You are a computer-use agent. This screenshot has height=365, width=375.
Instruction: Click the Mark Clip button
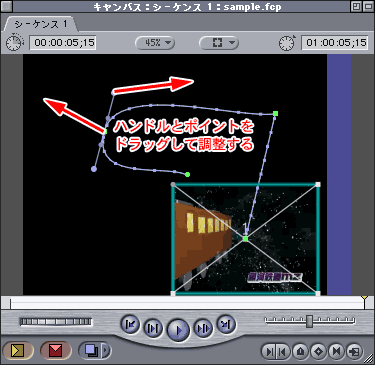336,351
